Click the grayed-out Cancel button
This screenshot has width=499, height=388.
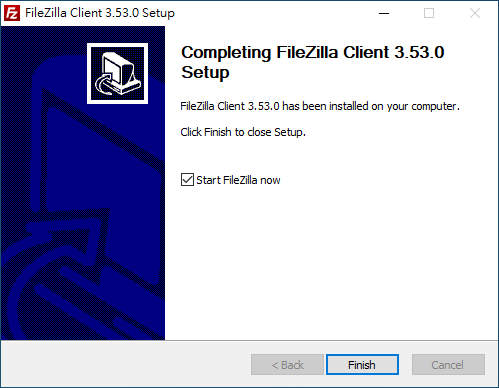pyautogui.click(x=448, y=364)
